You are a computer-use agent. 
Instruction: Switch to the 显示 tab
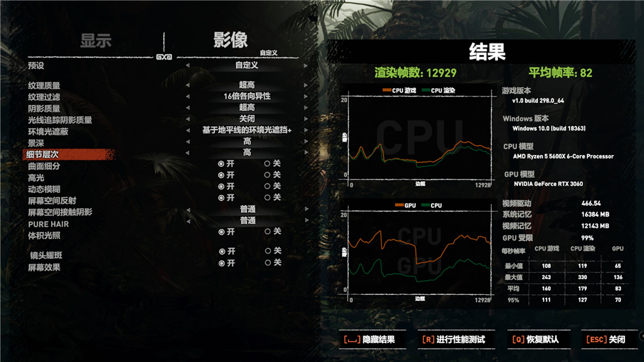coord(96,41)
